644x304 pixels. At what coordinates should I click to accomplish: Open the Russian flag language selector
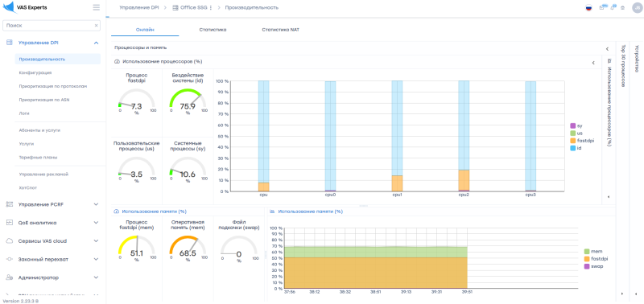pos(588,8)
